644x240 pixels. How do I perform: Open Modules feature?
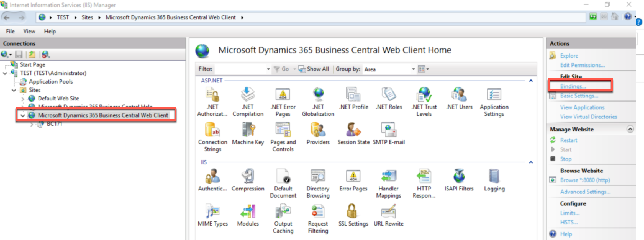click(x=248, y=216)
